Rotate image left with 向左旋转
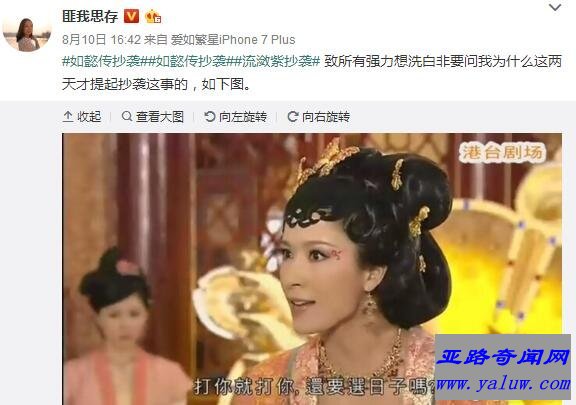This screenshot has width=576, height=405. (235, 117)
